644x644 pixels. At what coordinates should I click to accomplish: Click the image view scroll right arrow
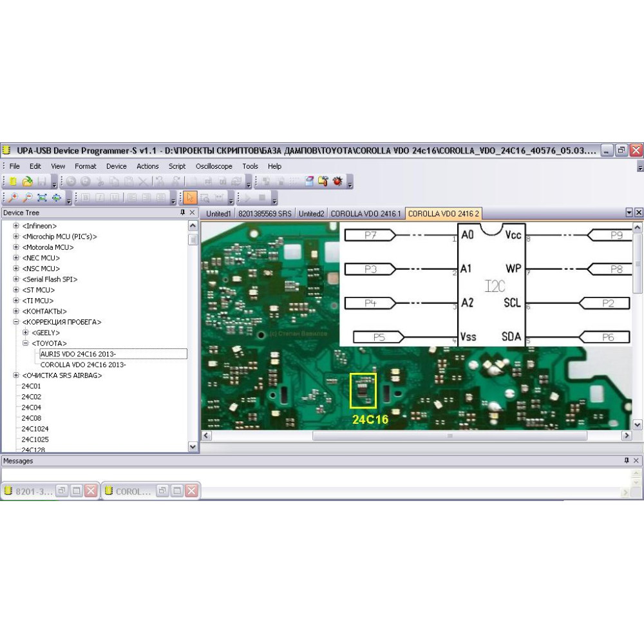(x=627, y=435)
